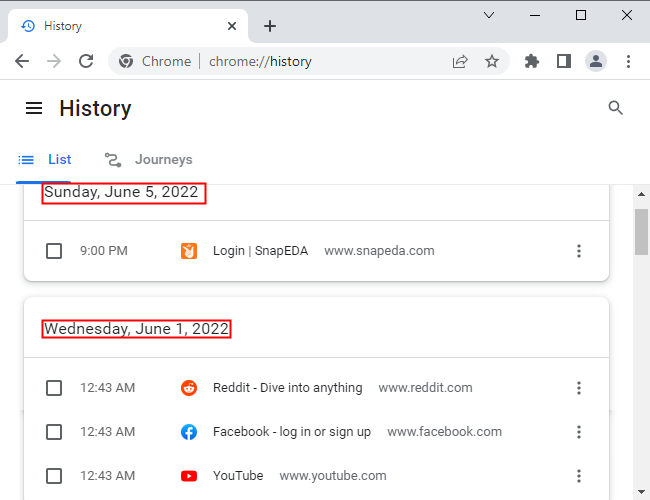Click the YouTube favicon

[189, 476]
